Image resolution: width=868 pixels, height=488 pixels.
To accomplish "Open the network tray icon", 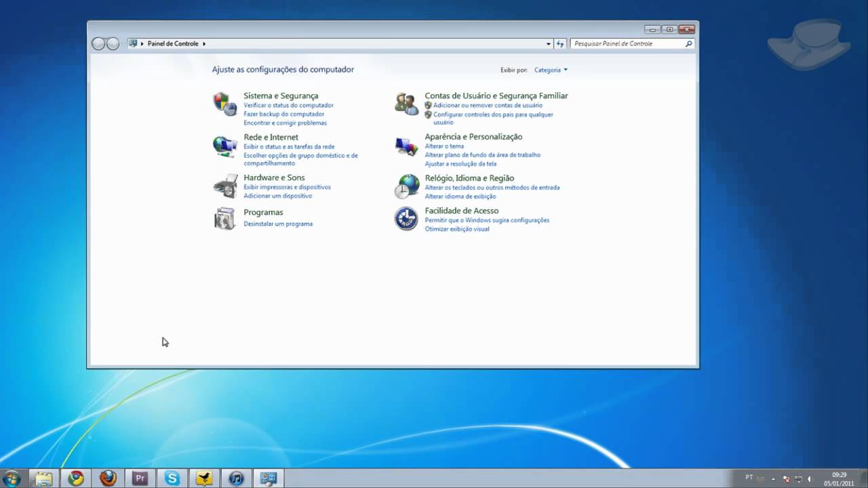I will tap(797, 479).
